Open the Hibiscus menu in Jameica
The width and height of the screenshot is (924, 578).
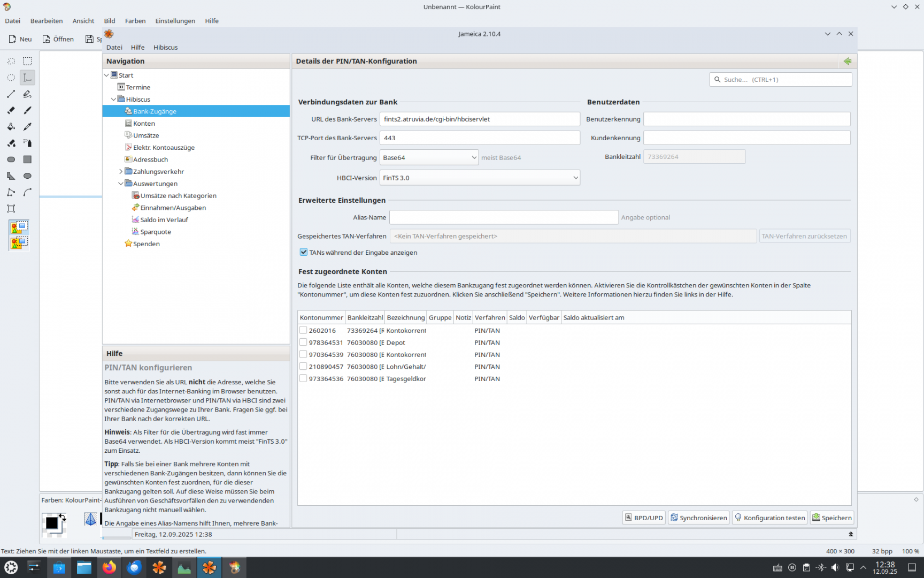(165, 47)
